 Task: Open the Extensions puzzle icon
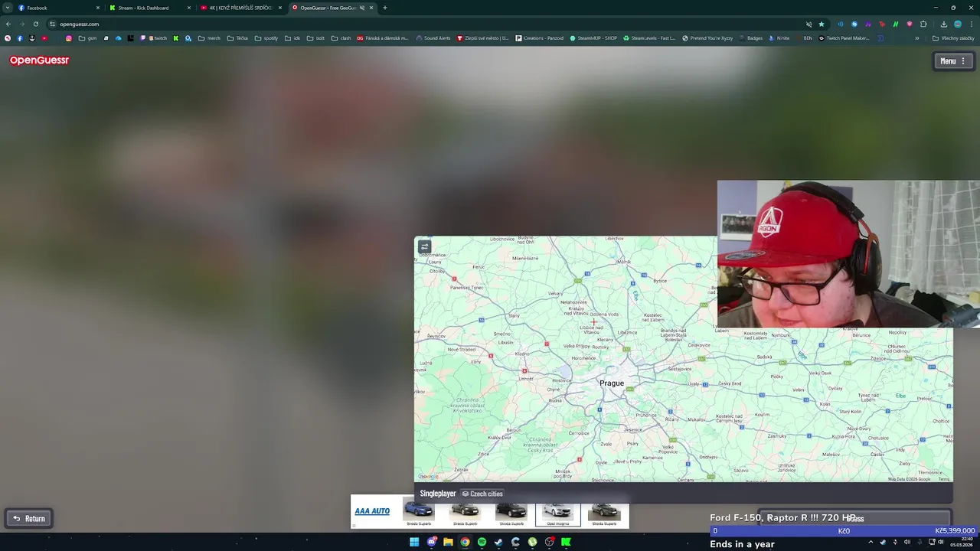coord(923,24)
